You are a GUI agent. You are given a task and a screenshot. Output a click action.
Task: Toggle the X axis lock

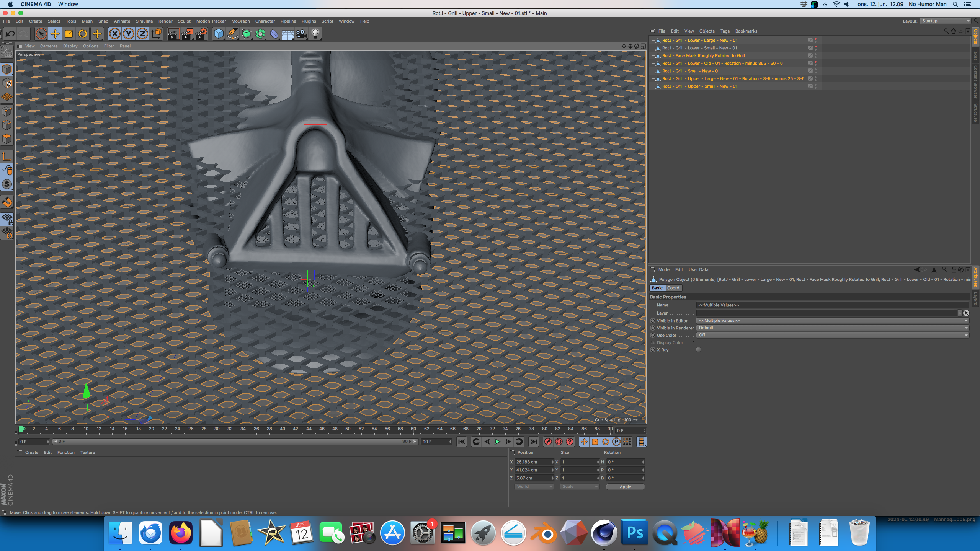(114, 34)
